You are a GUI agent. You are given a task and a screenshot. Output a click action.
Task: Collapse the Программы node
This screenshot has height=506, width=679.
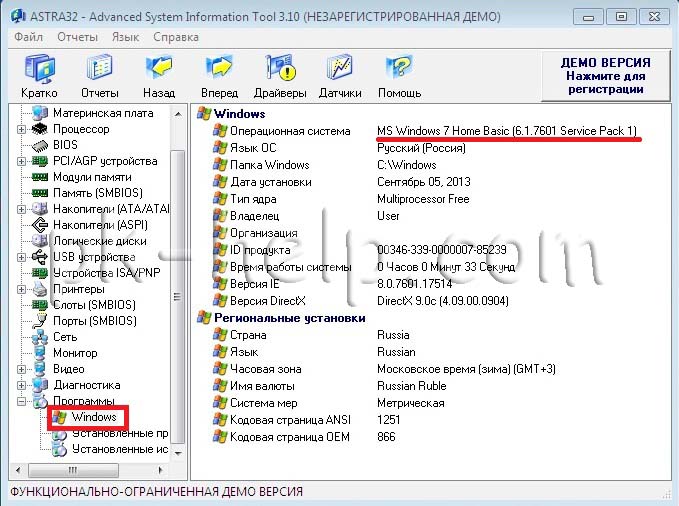pos(21,401)
